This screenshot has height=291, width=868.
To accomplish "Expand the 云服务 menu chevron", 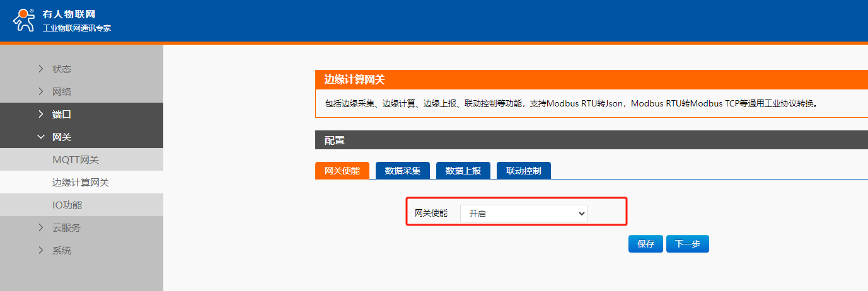I will [x=41, y=227].
